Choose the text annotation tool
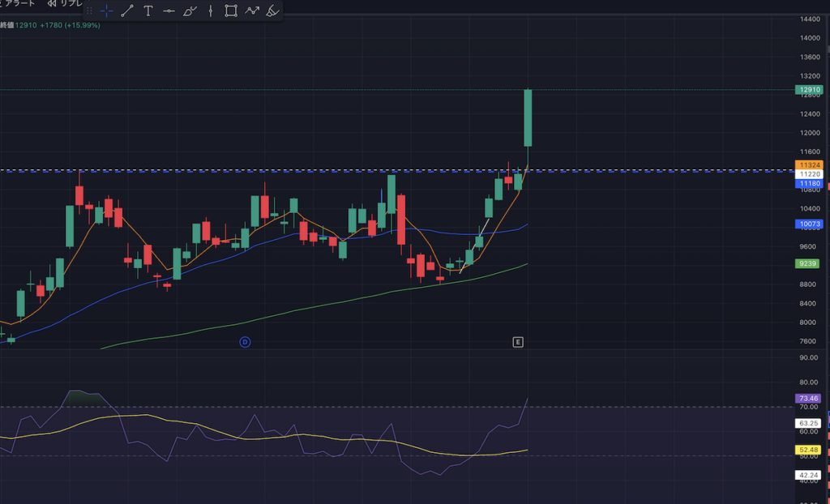830x504 pixels. coord(148,11)
